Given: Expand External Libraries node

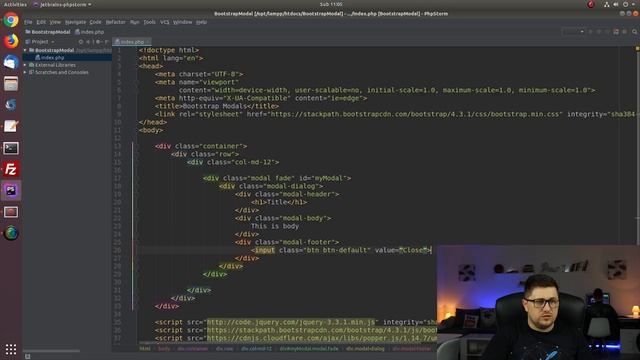Looking at the screenshot, I should click(25, 65).
